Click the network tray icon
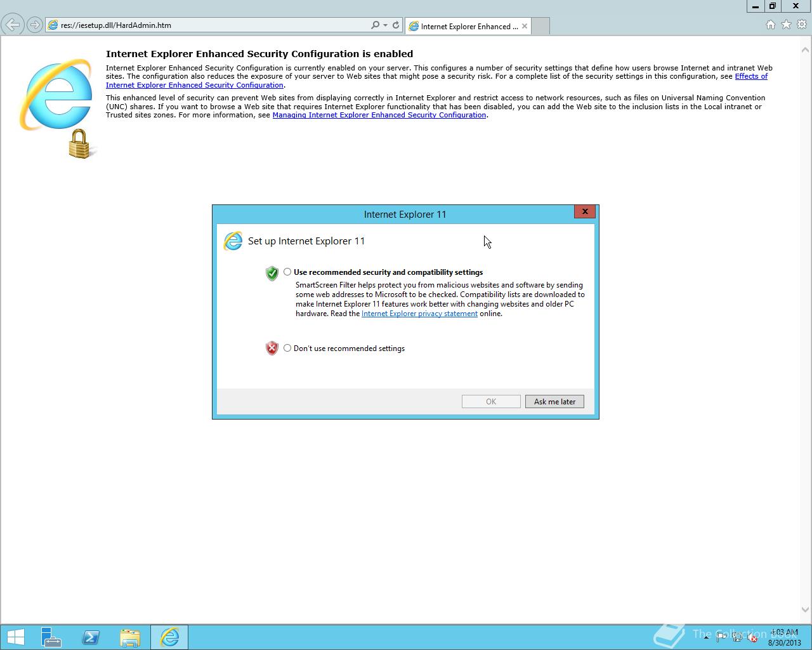The height and width of the screenshot is (650, 812). [x=737, y=638]
